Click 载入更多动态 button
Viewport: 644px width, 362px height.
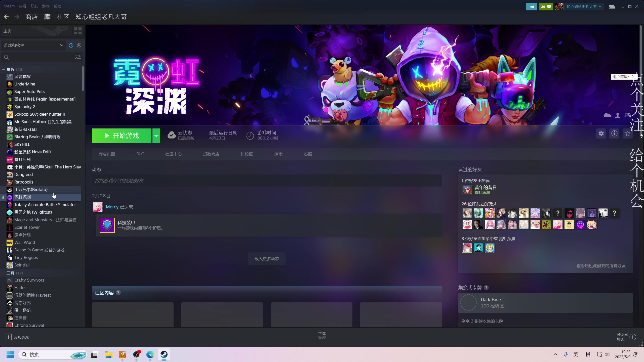tap(267, 259)
